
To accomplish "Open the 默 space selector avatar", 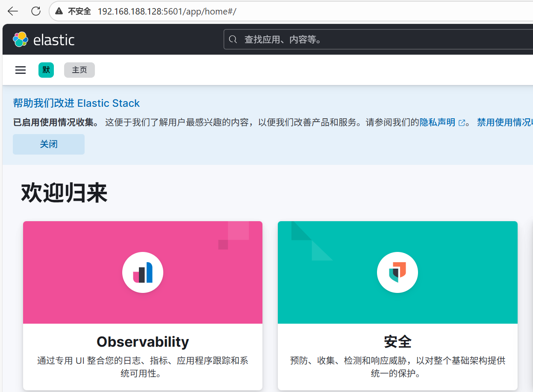I will click(46, 70).
